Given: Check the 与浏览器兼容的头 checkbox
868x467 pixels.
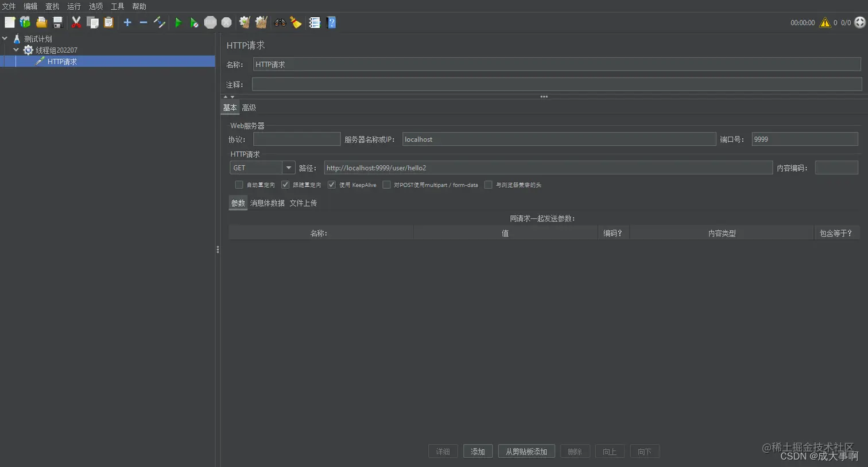Looking at the screenshot, I should pos(489,185).
